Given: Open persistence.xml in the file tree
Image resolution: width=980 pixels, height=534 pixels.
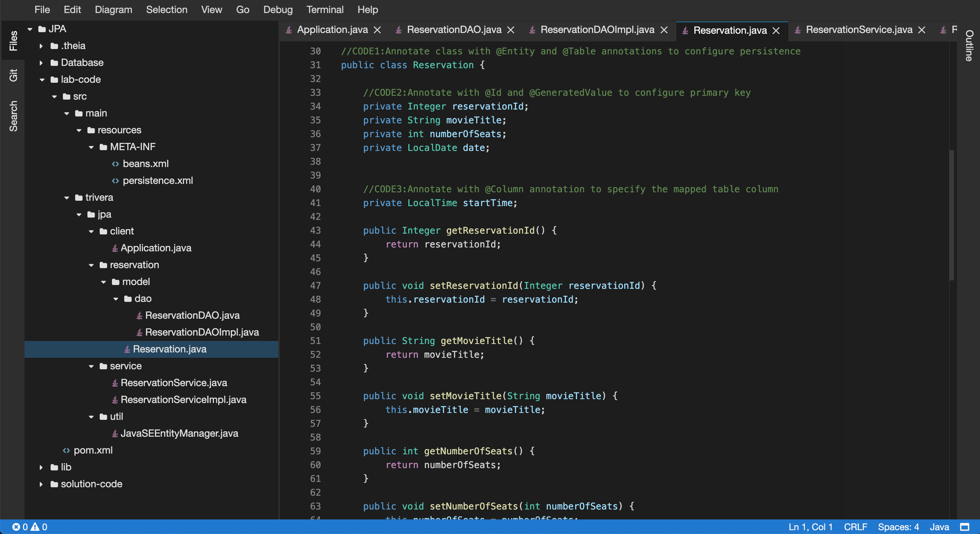Looking at the screenshot, I should (158, 181).
